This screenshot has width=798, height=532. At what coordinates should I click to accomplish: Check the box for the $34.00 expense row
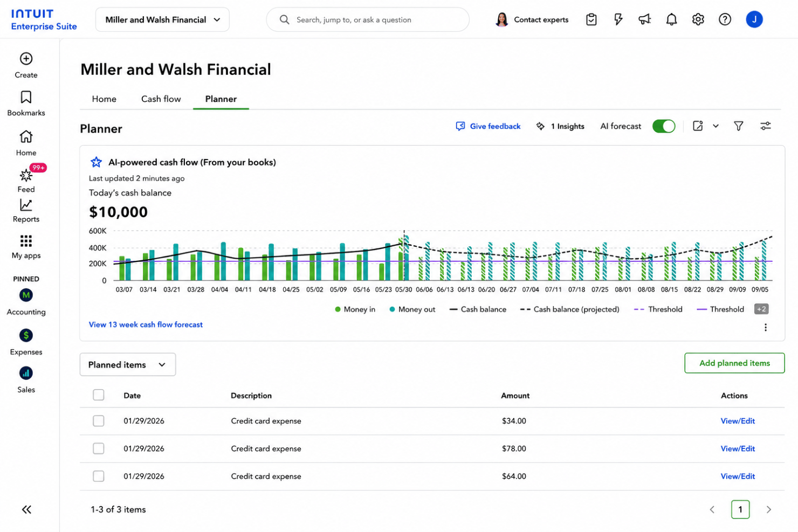99,421
